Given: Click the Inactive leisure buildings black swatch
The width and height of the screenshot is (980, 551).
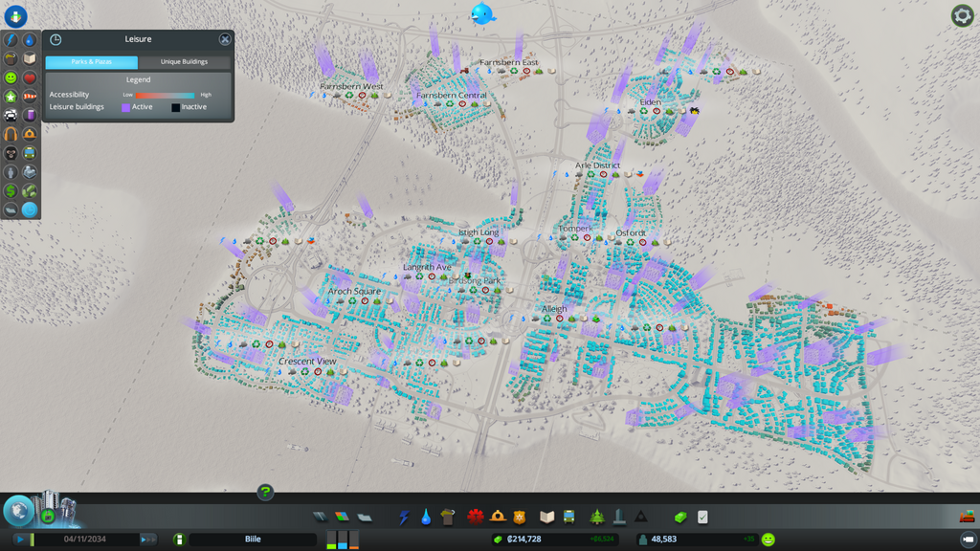Looking at the screenshot, I should click(x=176, y=107).
